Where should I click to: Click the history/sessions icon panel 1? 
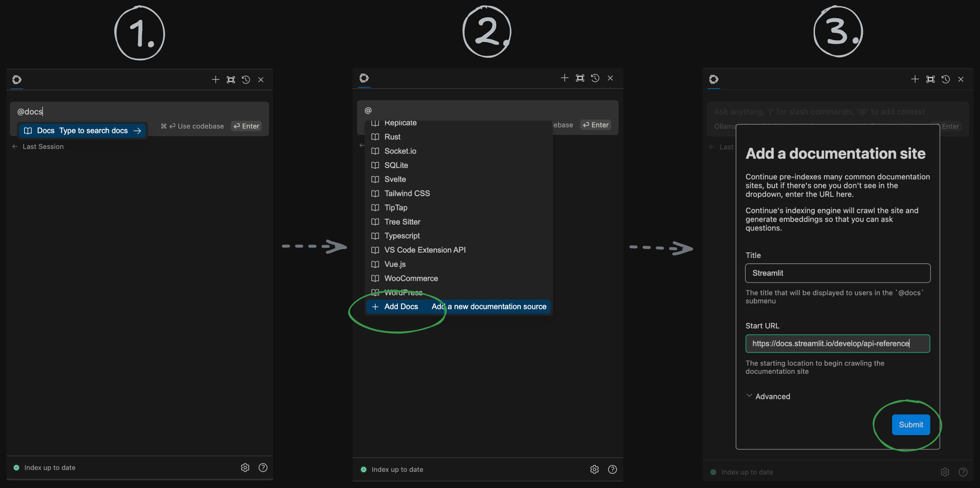245,79
